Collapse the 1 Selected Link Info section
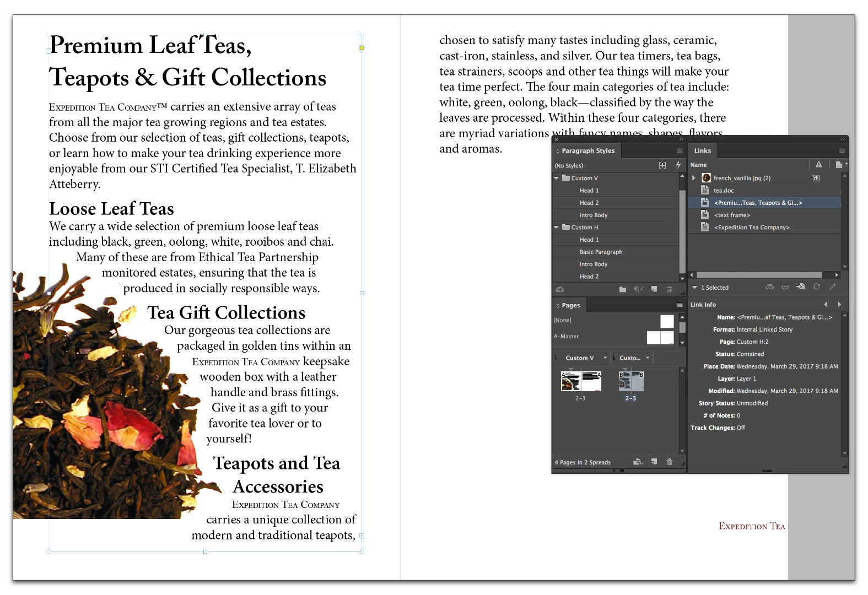Screen dimensions: 868x595 (x=695, y=288)
